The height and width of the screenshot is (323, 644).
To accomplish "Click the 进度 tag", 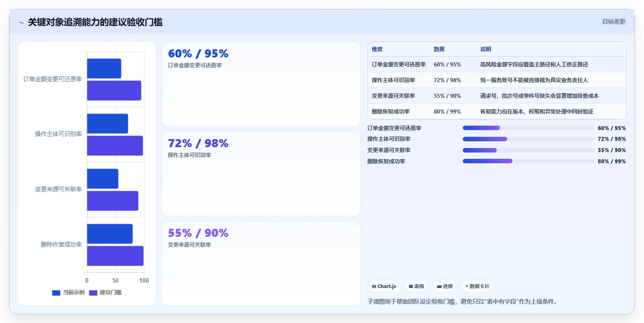I will [445, 286].
